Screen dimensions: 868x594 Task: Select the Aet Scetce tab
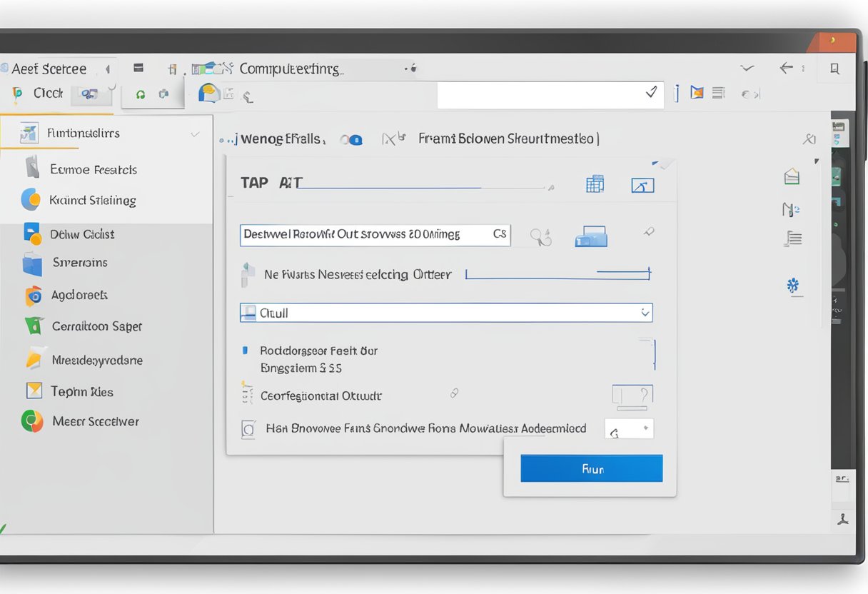47,69
